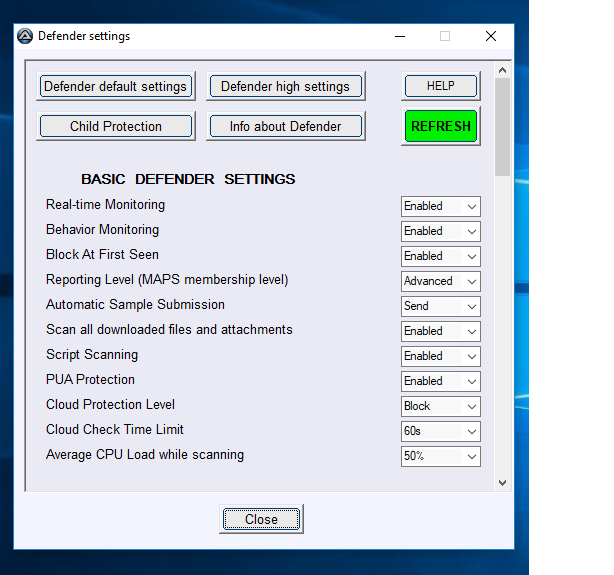Open Child Protection settings
The width and height of the screenshot is (614, 575).
(115, 126)
